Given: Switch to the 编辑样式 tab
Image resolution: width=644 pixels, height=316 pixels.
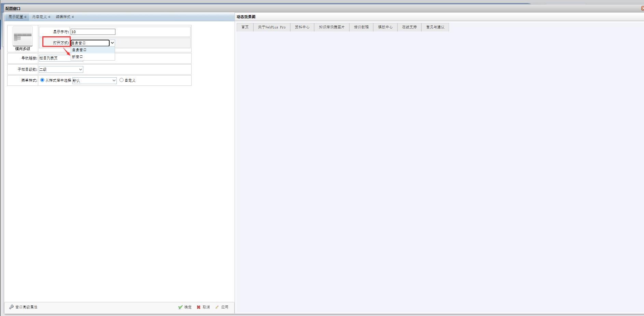Looking at the screenshot, I should (x=65, y=17).
